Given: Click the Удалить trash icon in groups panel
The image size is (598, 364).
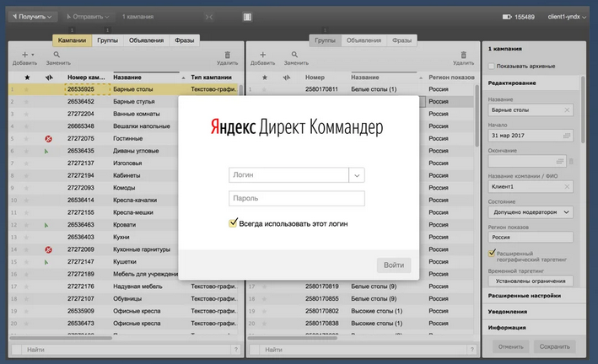Looking at the screenshot, I should [x=463, y=55].
